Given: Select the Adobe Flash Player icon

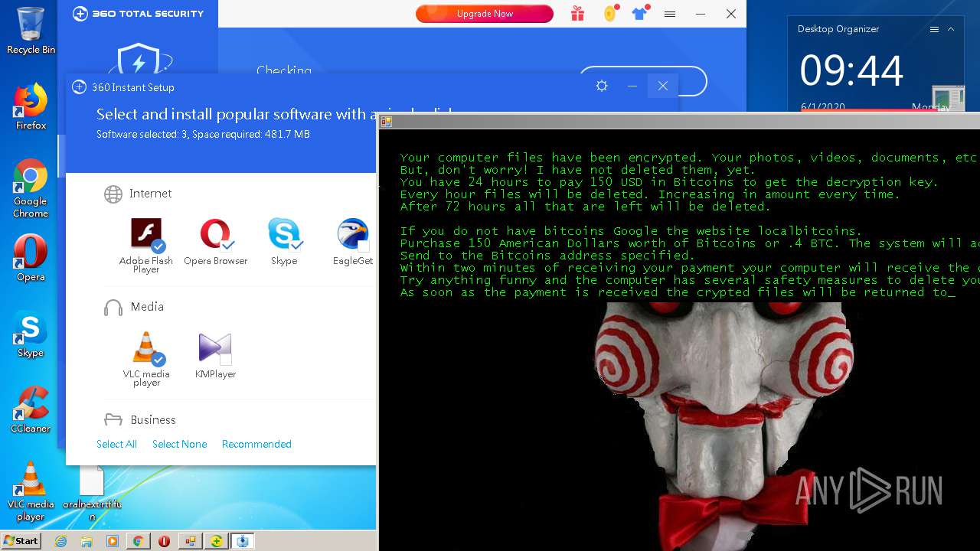Looking at the screenshot, I should (x=145, y=233).
